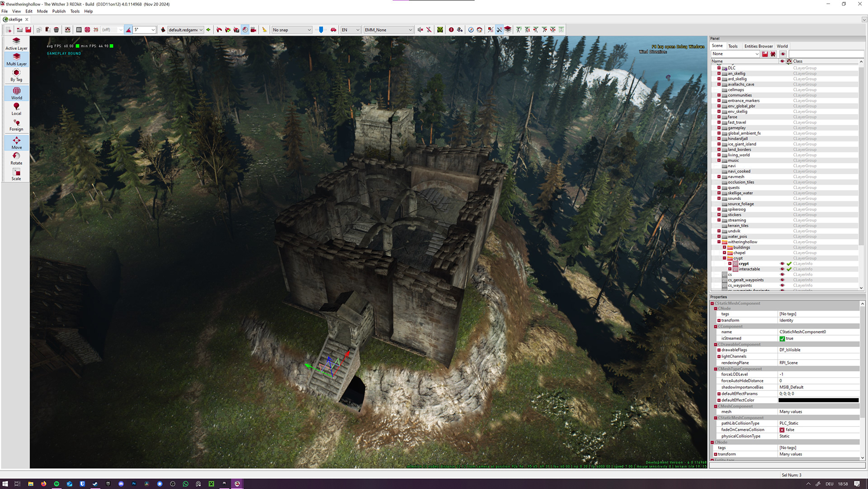Activate the Scale gizmo tool
Image resolution: width=868 pixels, height=489 pixels.
(16, 174)
